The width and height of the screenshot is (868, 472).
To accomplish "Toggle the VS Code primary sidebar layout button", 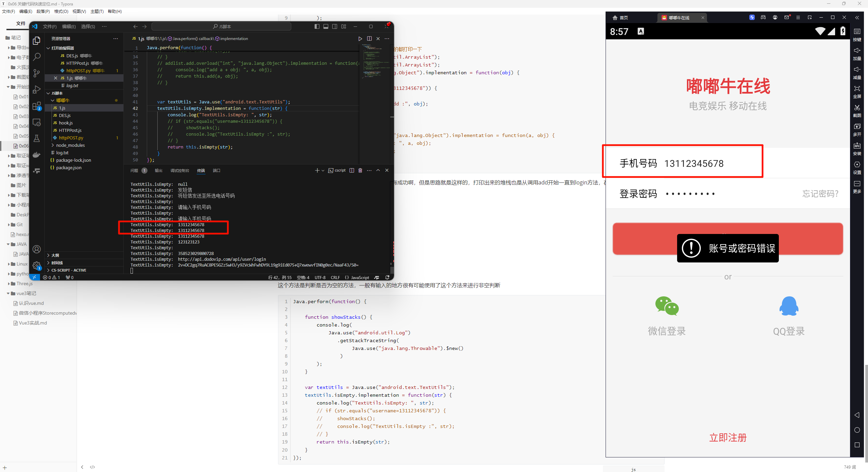I will coord(317,26).
